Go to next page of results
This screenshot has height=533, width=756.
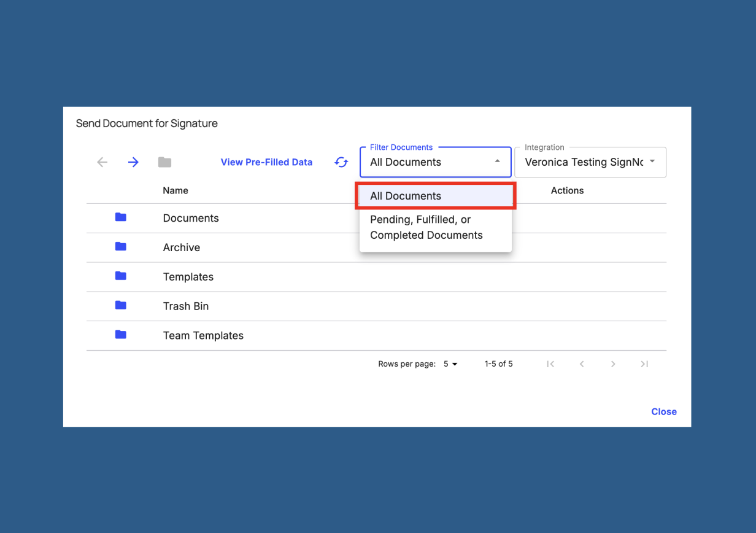point(613,364)
